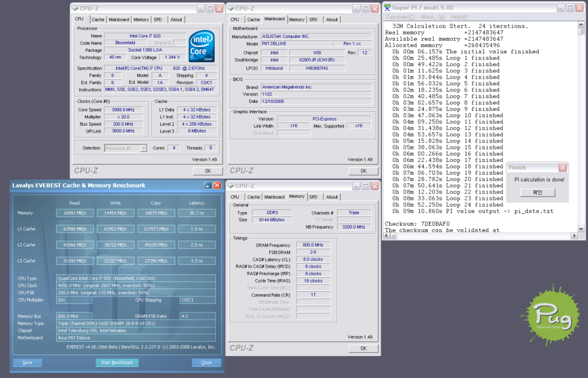Click EVEREST L1 Cache Copy value '127873 MB/s'

pos(156,229)
